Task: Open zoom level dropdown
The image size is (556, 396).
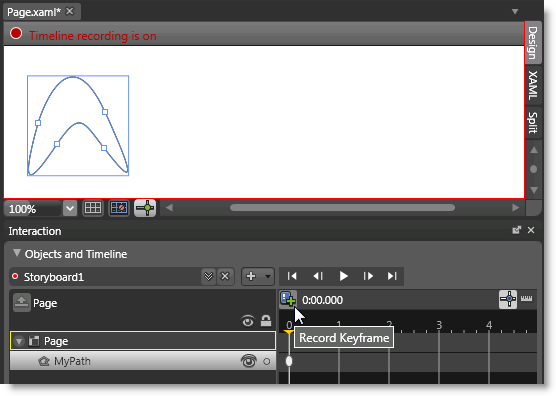Action: 70,208
